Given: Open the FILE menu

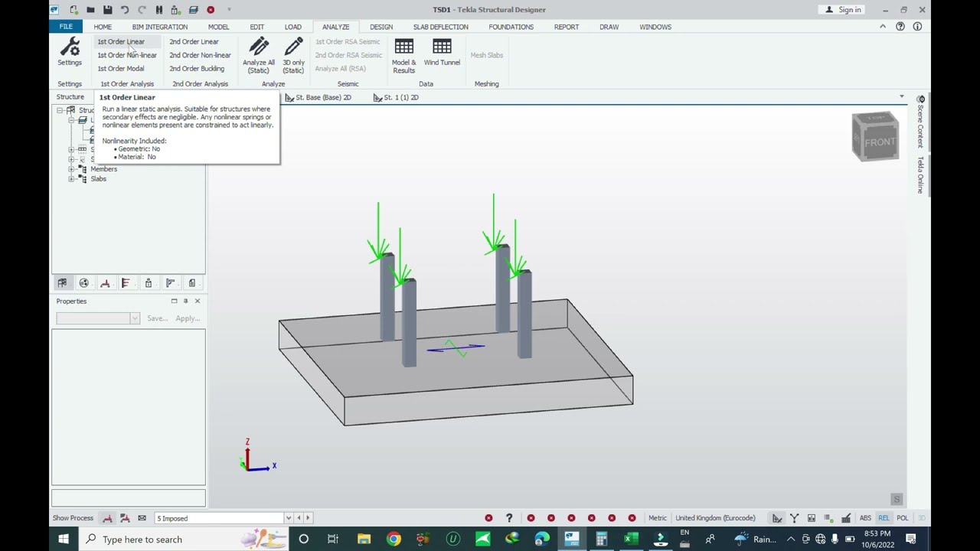Looking at the screenshot, I should click(x=66, y=27).
